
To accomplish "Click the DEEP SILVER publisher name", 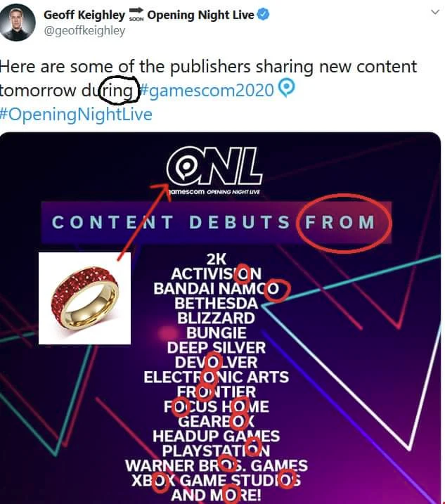I will (x=217, y=347).
